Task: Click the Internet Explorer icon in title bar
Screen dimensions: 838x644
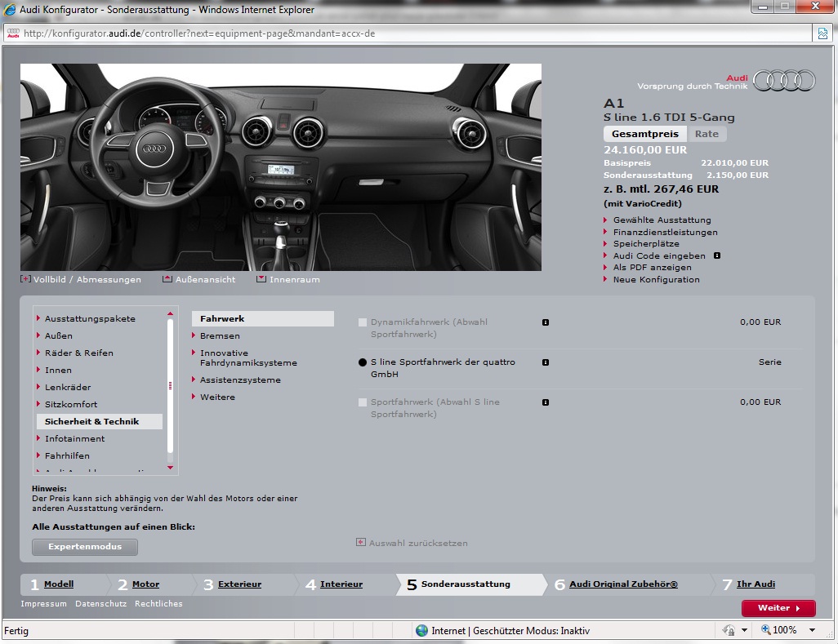Action: (10, 9)
